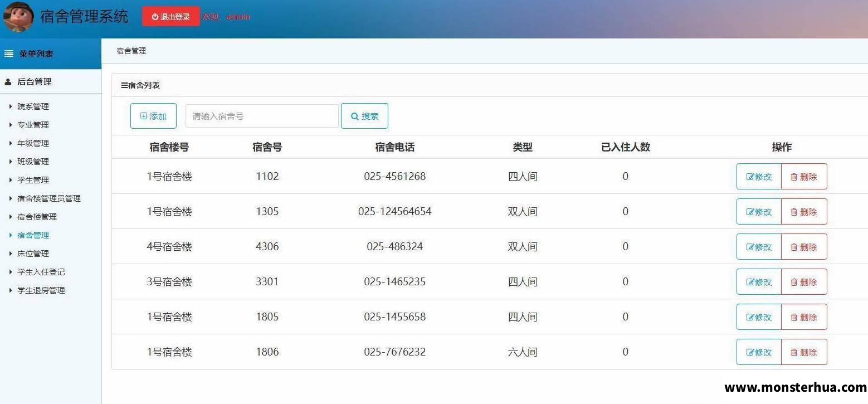Click phone number 025-124564654

(395, 212)
